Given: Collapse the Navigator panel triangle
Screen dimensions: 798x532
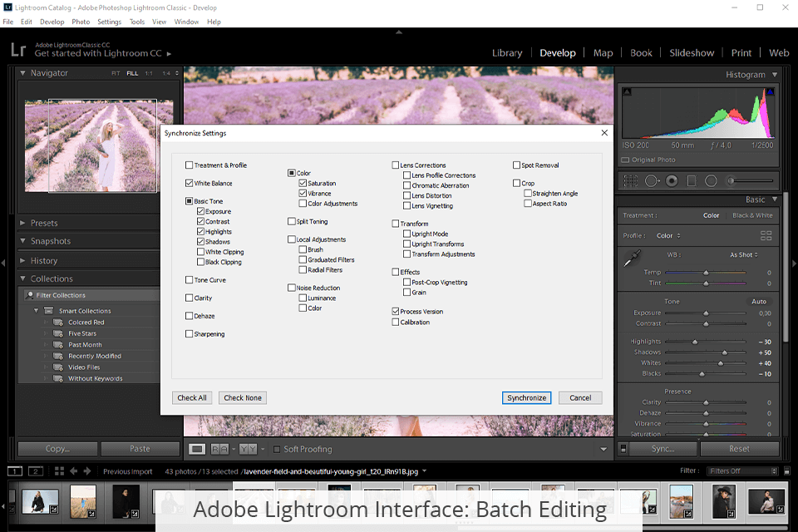Looking at the screenshot, I should coord(23,73).
